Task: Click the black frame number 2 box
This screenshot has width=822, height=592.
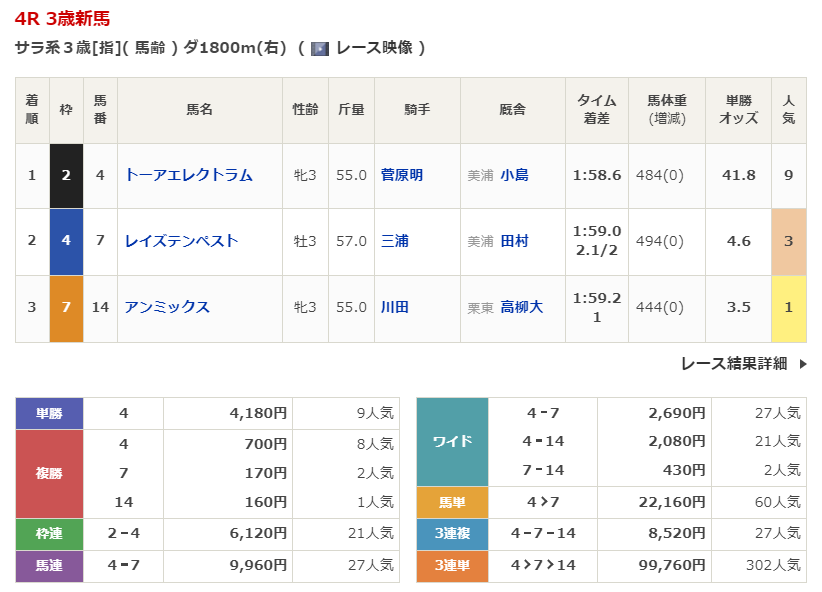Action: [66, 175]
